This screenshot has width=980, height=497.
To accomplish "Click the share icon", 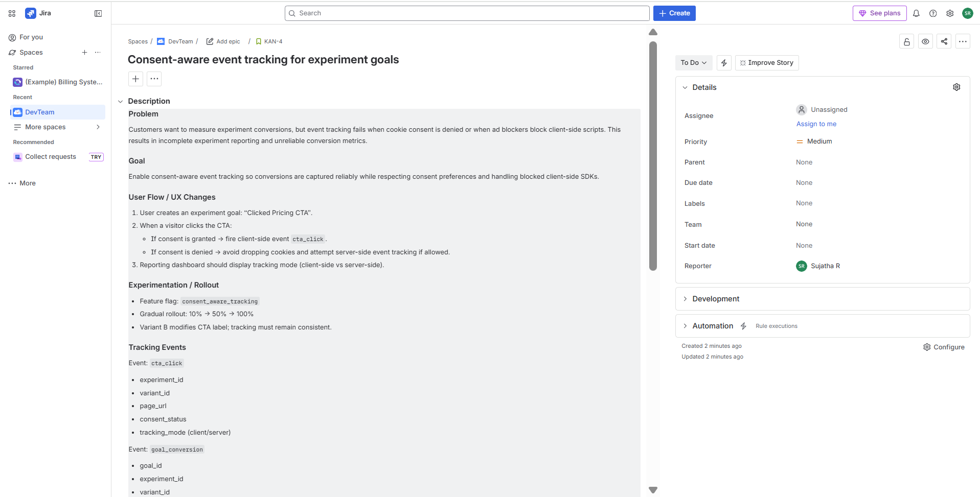I will (x=944, y=41).
